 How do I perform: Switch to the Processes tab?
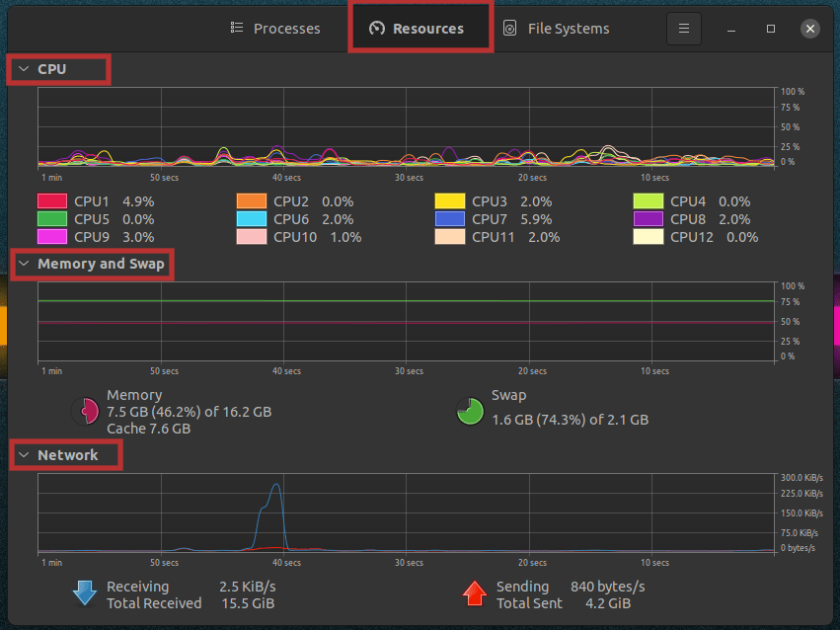tap(275, 29)
